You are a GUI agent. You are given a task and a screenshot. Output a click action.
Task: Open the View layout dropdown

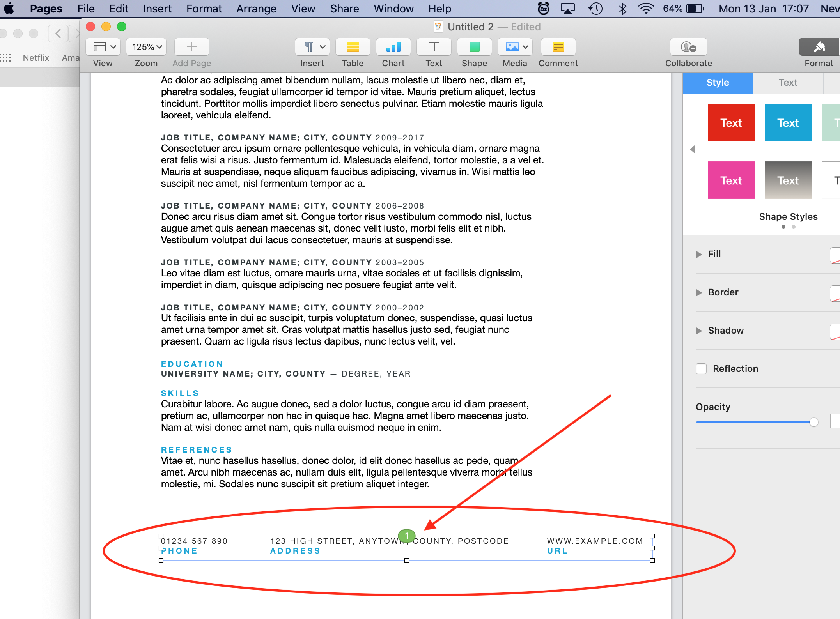point(103,47)
